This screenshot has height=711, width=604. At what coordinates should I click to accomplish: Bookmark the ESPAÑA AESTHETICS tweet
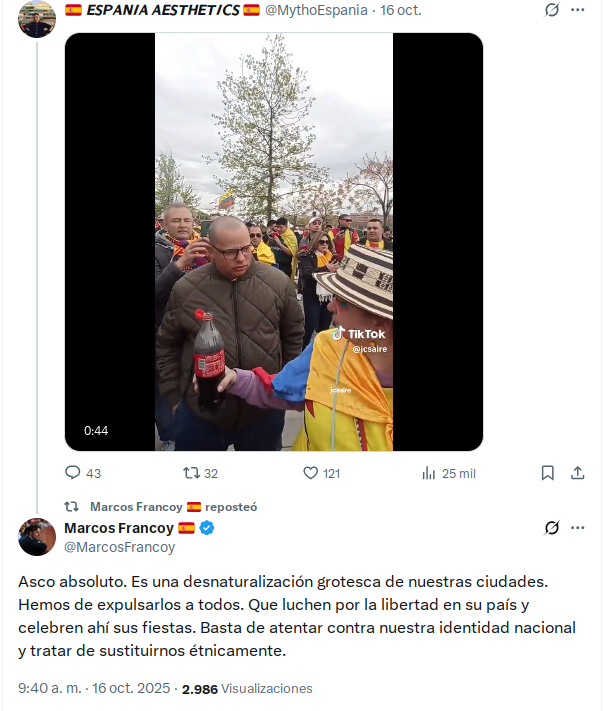coord(548,473)
